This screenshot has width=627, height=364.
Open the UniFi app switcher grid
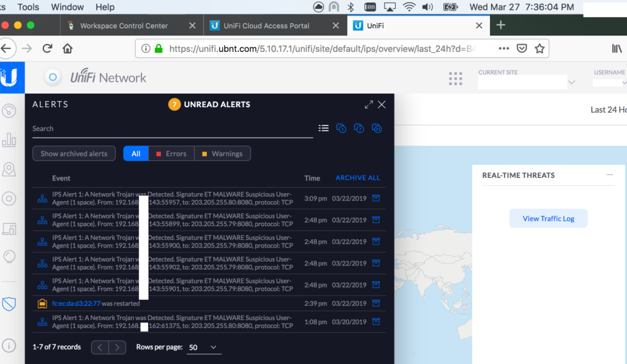pyautogui.click(x=456, y=79)
